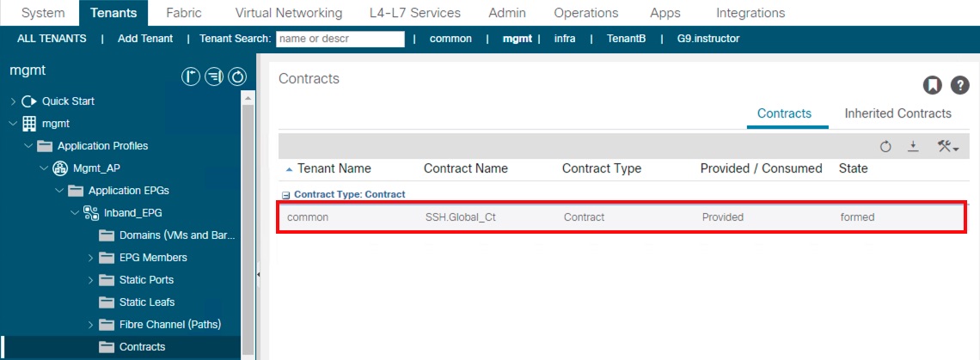The image size is (980, 360).
Task: Open the tools wrench dropdown menu
Action: (x=947, y=147)
